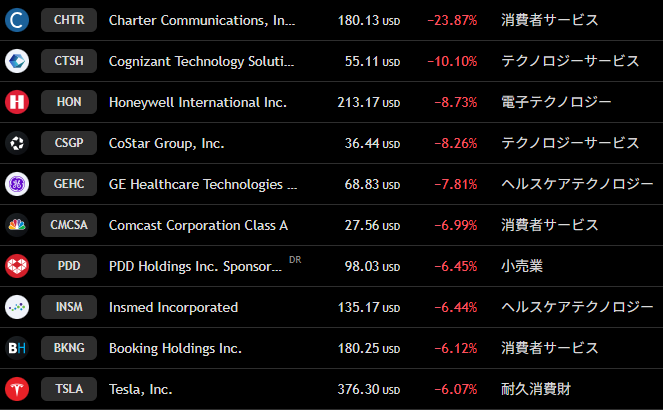Click the DR label beside PDD Holdings
Screen dimensions: 663x410
pos(294,260)
